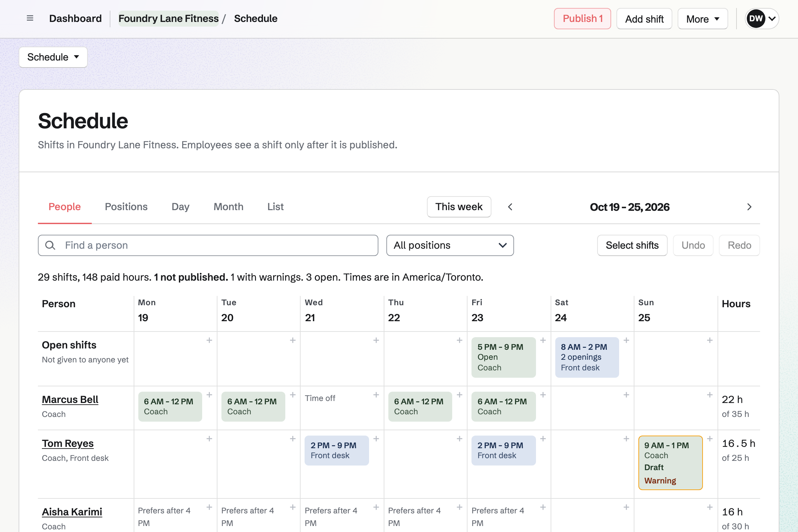
Task: Focus the Find a person field
Action: (x=208, y=245)
